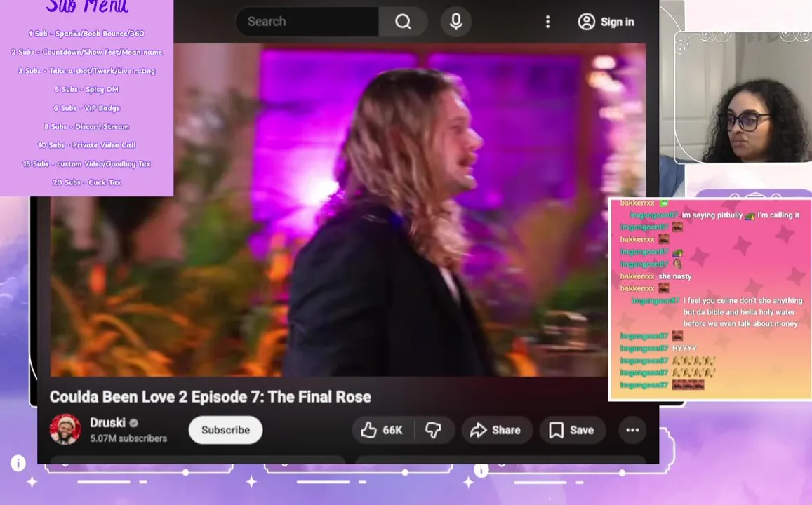The image size is (812, 505).
Task: Click the info icon at bottom left
Action: (18, 463)
